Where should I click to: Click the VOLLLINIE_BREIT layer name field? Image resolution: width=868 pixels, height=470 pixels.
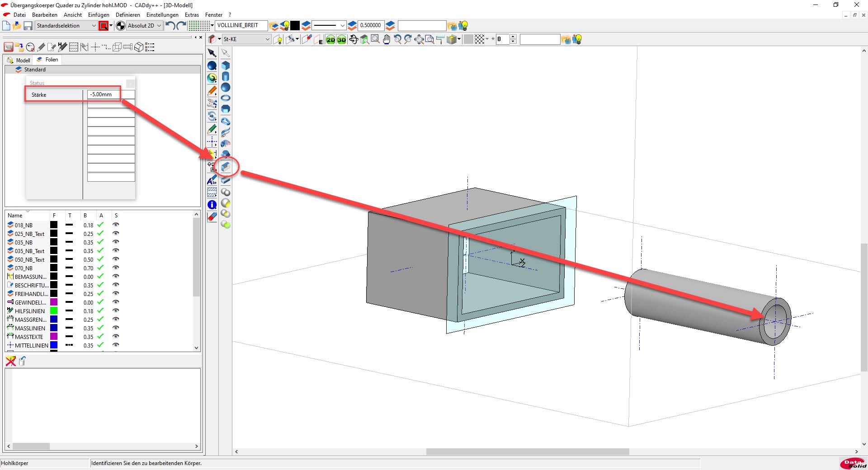click(241, 25)
